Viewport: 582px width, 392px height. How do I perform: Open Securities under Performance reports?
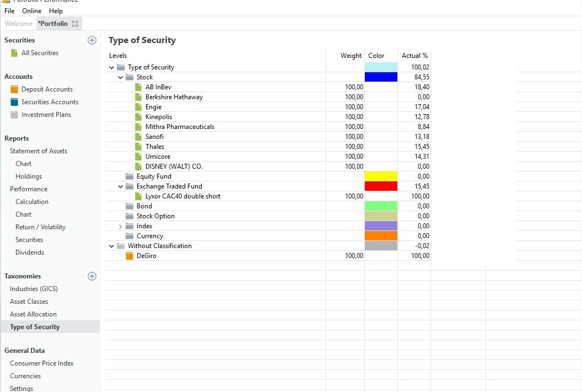(x=29, y=240)
